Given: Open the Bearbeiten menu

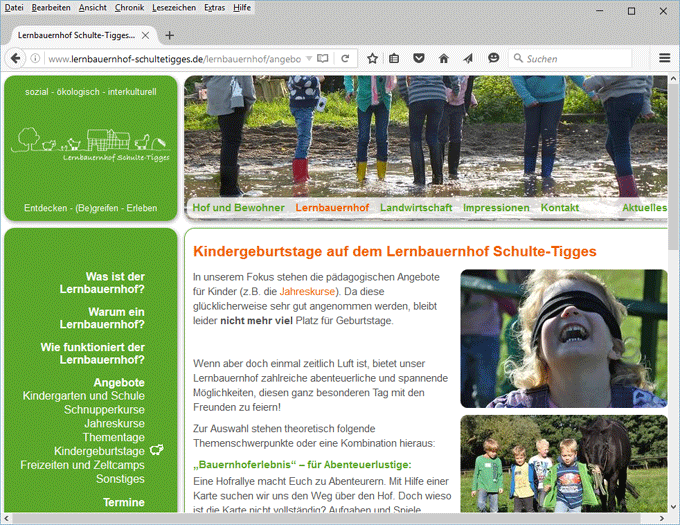Looking at the screenshot, I should click(x=51, y=7).
